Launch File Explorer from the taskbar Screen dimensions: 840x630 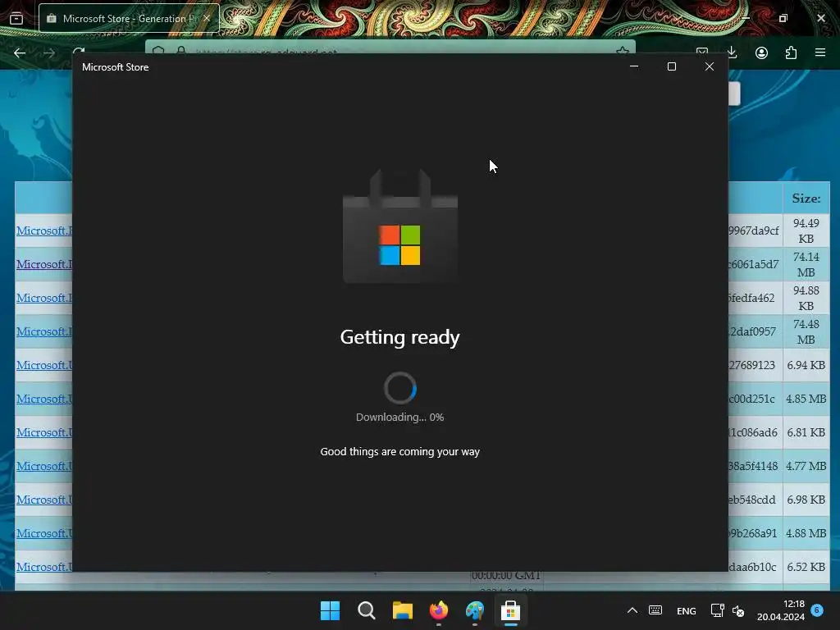coord(402,610)
